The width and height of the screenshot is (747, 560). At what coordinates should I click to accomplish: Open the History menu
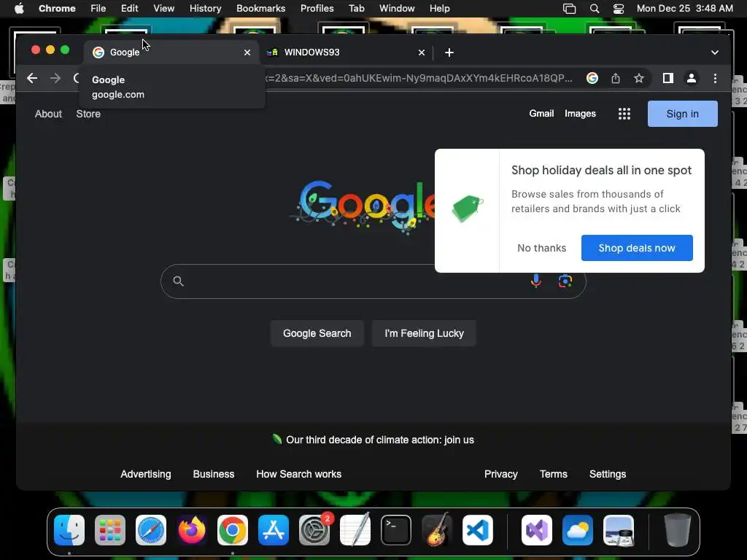205,9
